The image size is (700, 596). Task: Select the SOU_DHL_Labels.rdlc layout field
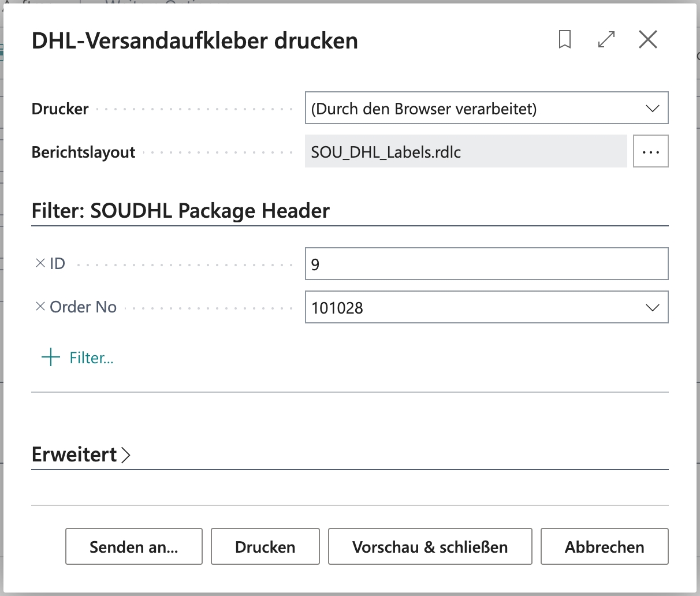coord(465,152)
